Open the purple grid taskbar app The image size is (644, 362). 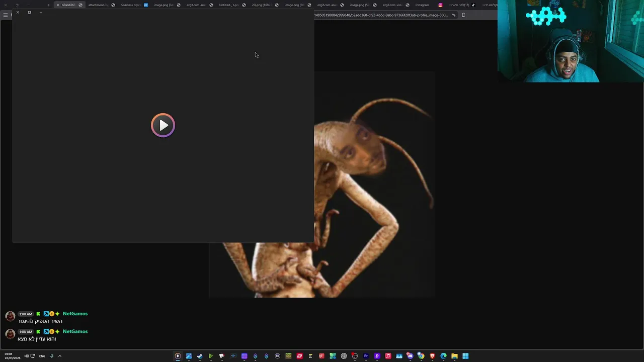[x=244, y=356]
